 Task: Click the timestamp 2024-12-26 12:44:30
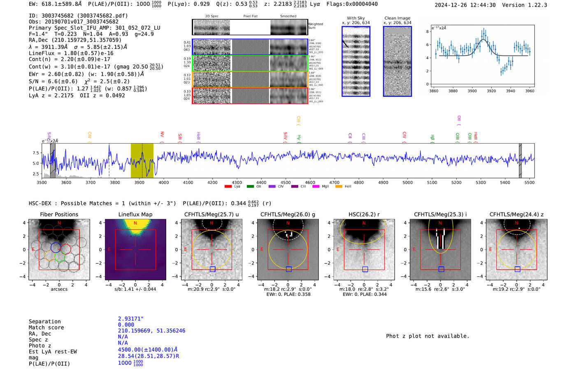(x=465, y=5)
